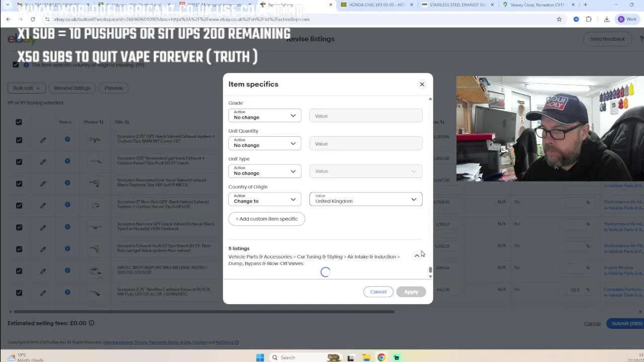644x362 pixels.
Task: Click the Apply button in dialog
Action: pyautogui.click(x=411, y=292)
